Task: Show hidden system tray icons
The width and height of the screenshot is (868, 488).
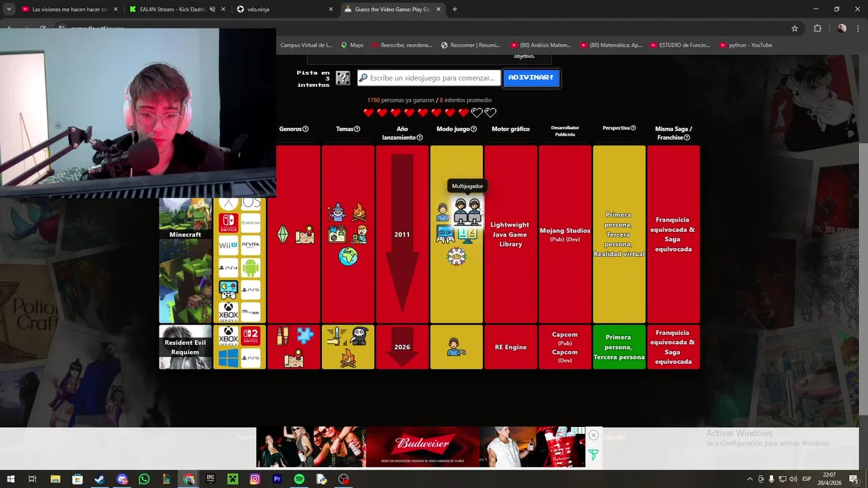Action: [749, 479]
